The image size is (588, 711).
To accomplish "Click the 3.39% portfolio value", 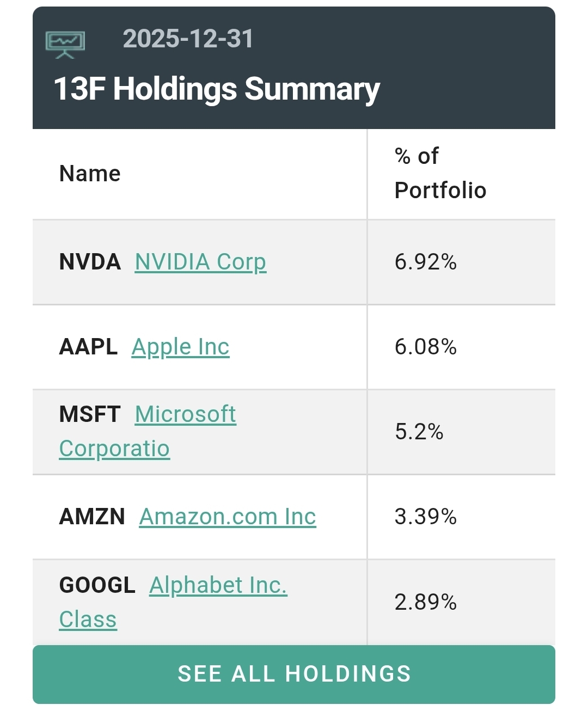I will point(425,517).
